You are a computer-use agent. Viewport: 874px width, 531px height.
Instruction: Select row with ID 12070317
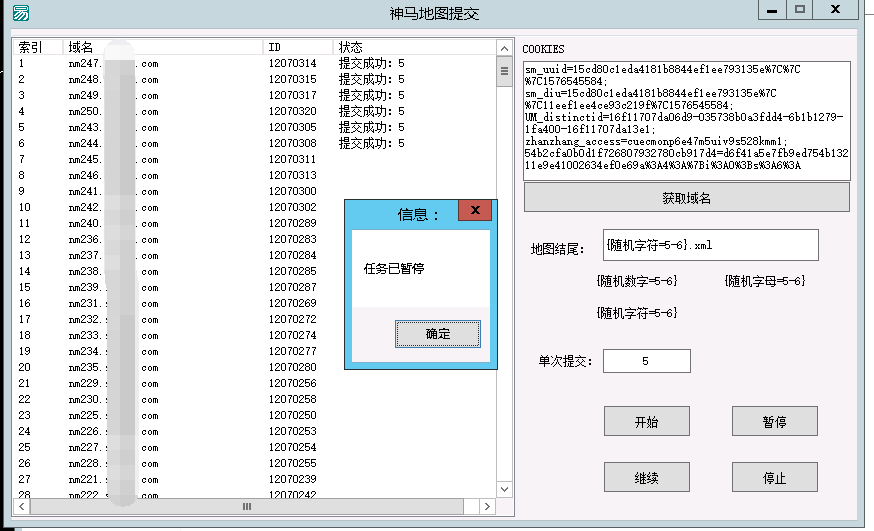tap(254, 95)
